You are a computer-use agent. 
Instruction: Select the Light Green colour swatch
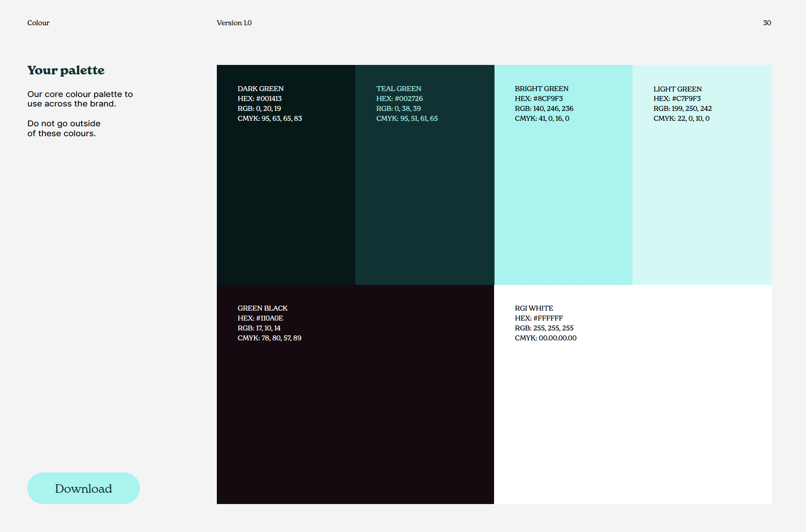[x=702, y=194]
